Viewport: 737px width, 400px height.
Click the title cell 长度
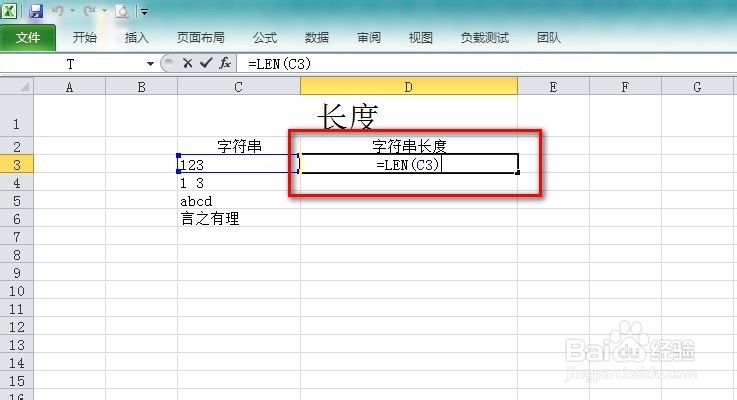[x=348, y=116]
